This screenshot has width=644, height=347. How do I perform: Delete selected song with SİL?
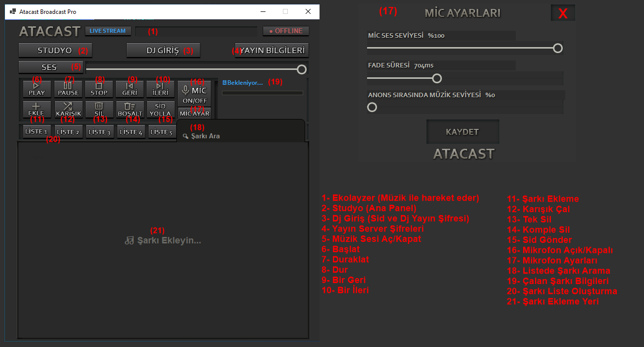[x=99, y=110]
